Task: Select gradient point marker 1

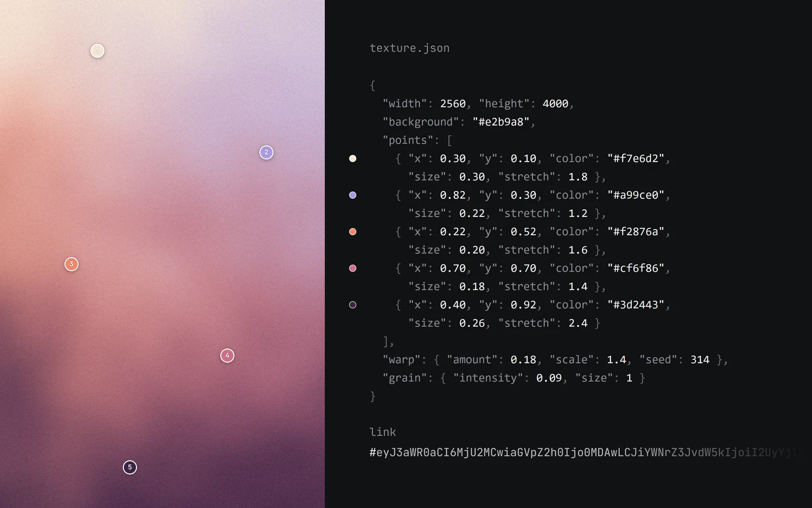Action: coord(97,51)
